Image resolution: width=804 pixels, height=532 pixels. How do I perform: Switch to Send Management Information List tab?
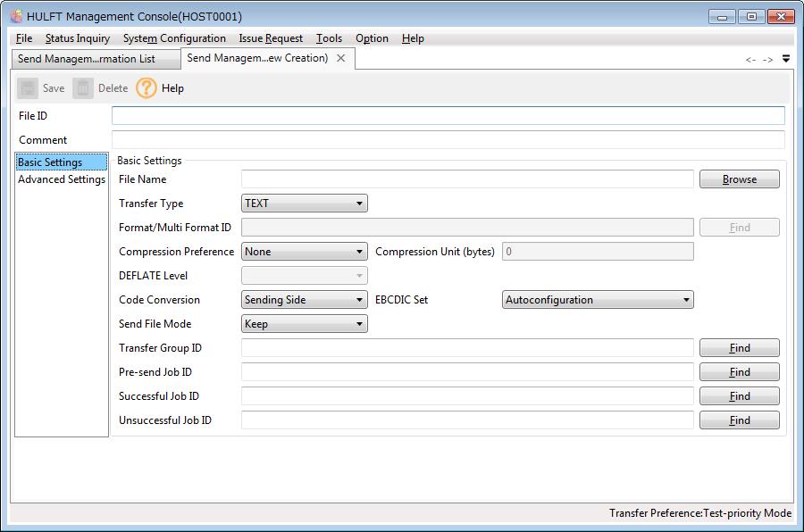click(x=96, y=59)
